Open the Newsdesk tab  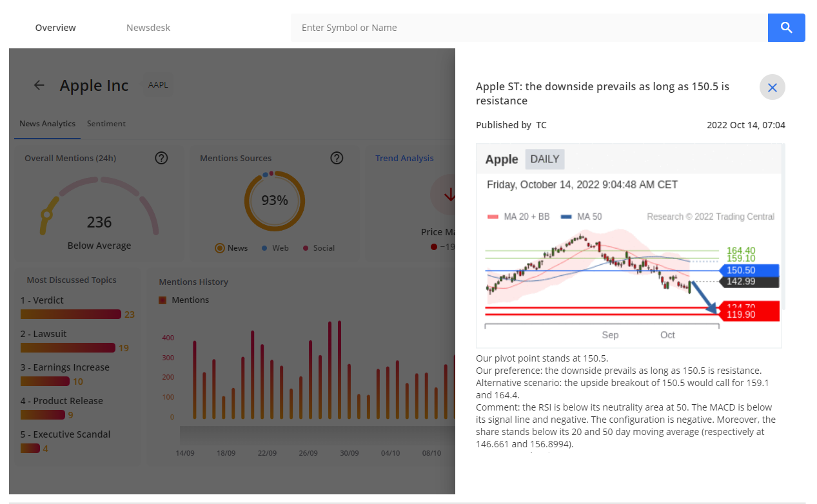click(x=148, y=28)
